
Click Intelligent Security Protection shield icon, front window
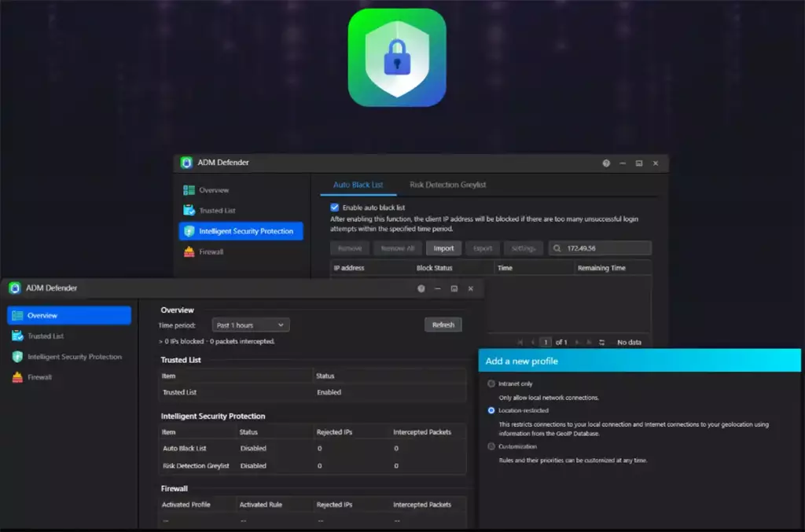pos(17,357)
